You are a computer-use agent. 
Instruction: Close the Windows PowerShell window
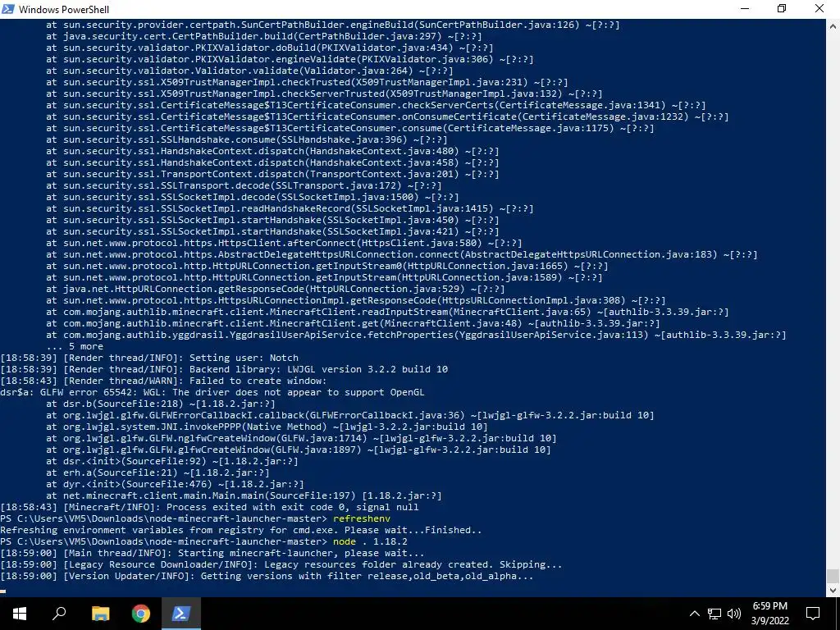[x=819, y=8]
